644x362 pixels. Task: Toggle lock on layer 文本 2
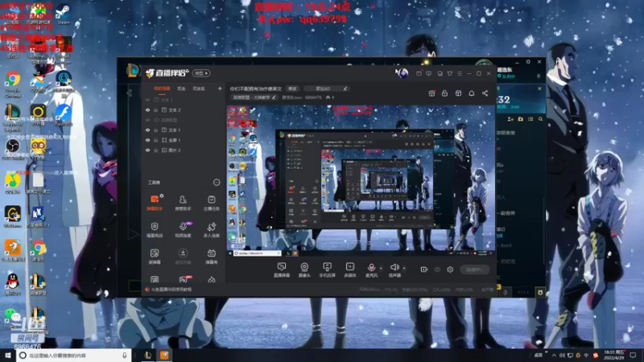156,110
